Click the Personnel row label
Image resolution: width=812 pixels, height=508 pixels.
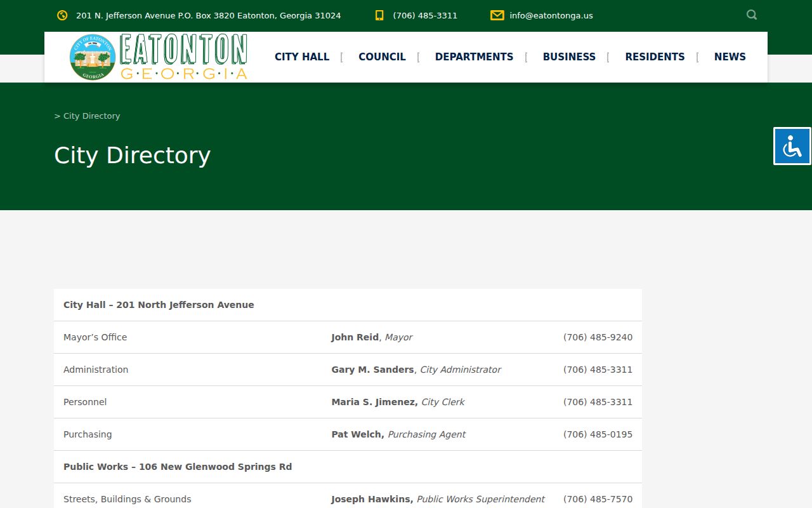pos(85,402)
